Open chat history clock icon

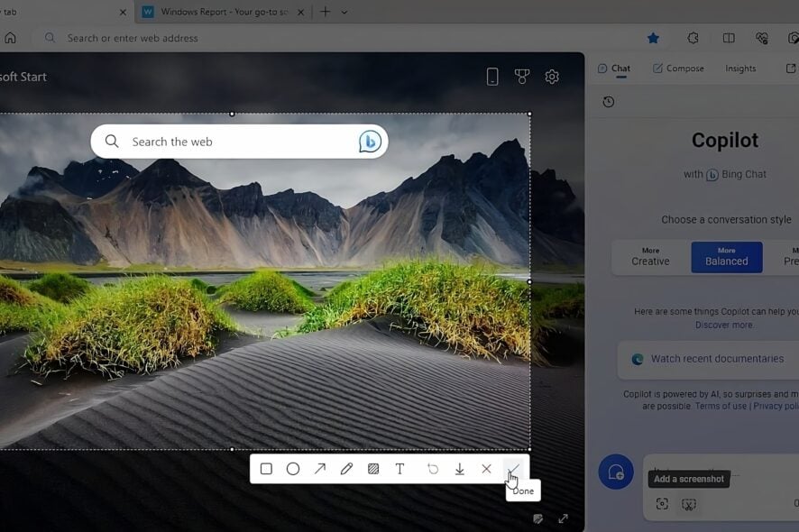tap(609, 102)
